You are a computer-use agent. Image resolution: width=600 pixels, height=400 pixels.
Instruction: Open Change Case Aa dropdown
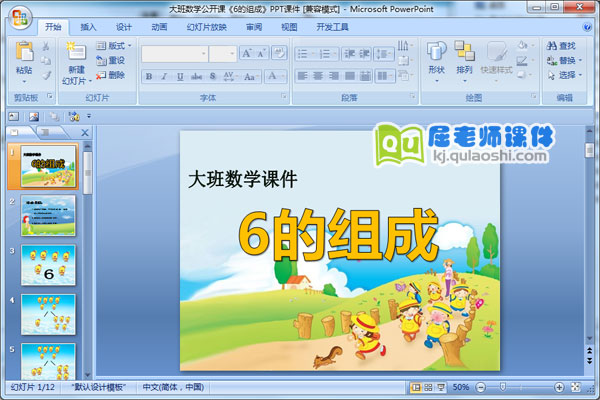pyautogui.click(x=251, y=76)
